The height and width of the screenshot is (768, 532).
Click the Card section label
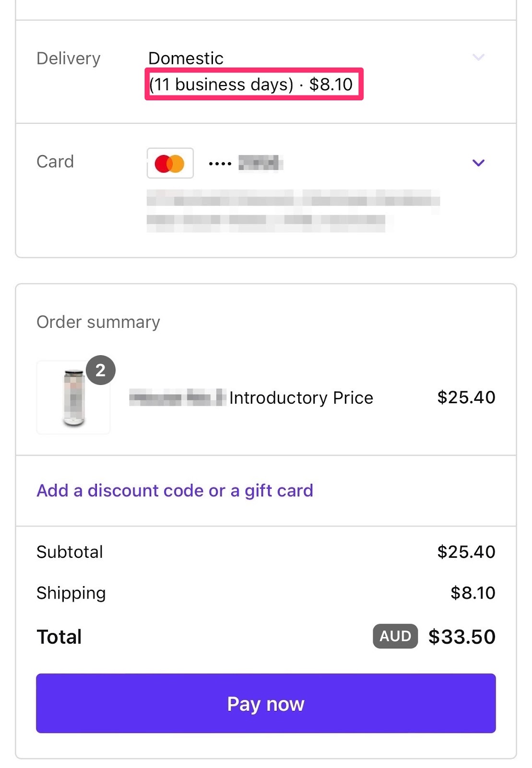pyautogui.click(x=55, y=162)
